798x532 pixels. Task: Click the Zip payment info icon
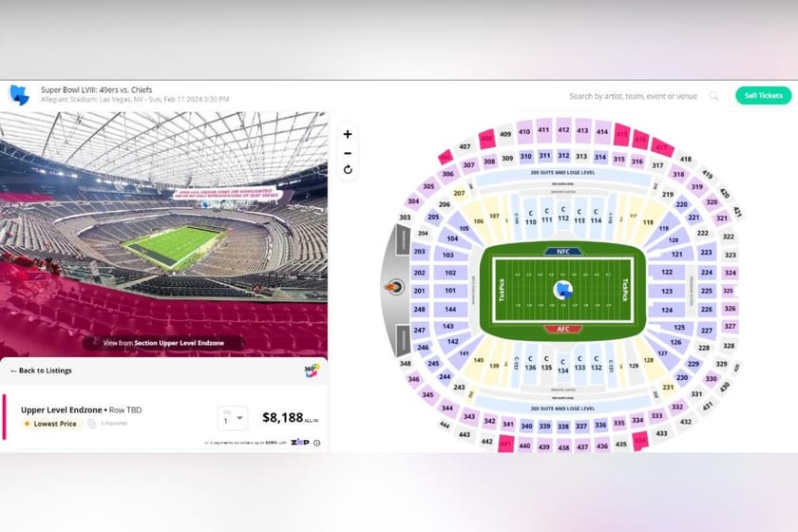316,442
